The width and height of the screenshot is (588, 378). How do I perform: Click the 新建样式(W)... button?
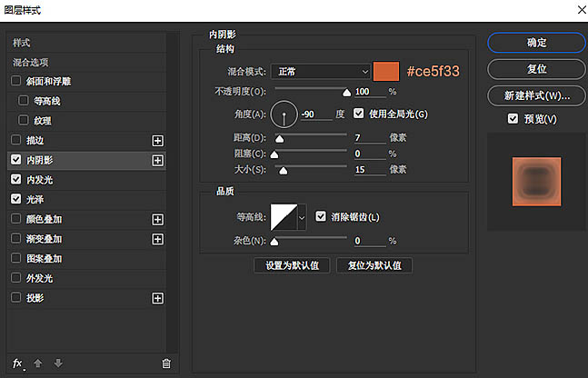pos(536,95)
